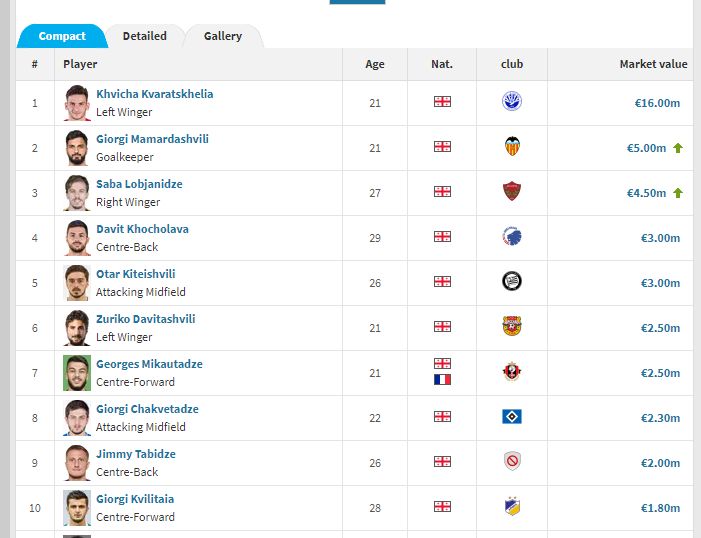Select the Compact tab
701x538 pixels.
[62, 36]
